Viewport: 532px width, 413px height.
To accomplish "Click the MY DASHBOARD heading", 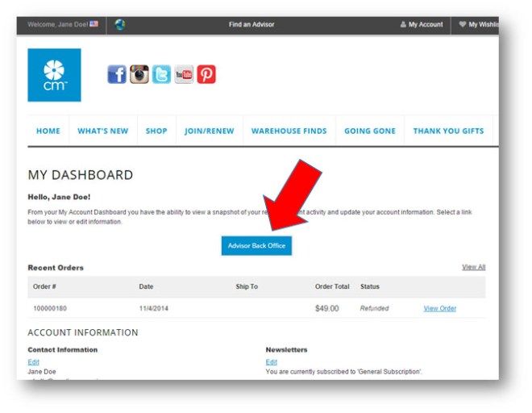I will (x=81, y=175).
